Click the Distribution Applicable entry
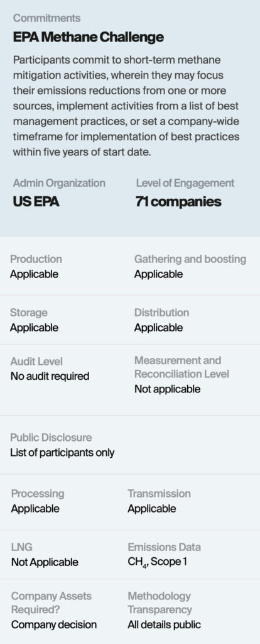This screenshot has height=644, width=260. 161,320
